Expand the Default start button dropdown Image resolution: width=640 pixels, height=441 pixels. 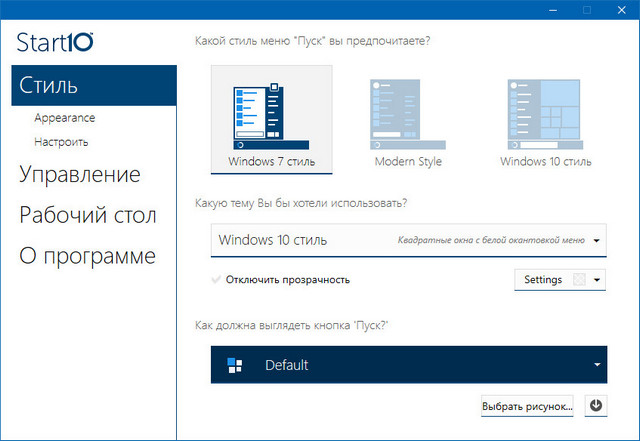click(409, 365)
